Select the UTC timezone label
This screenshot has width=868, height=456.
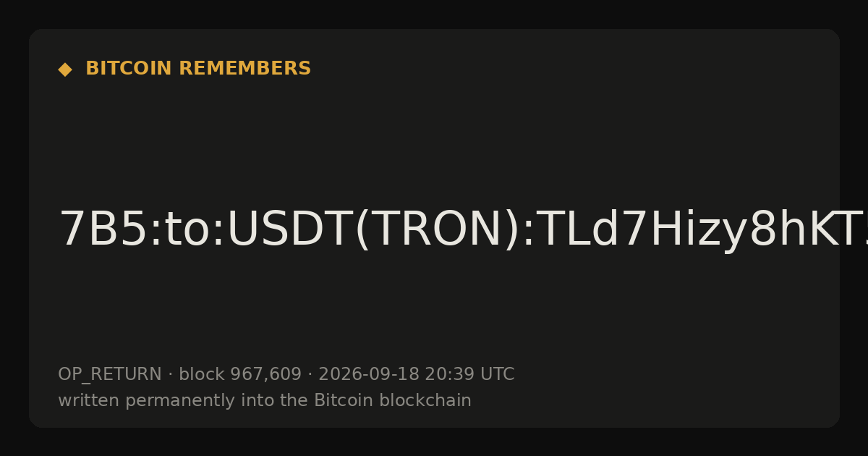(496, 374)
